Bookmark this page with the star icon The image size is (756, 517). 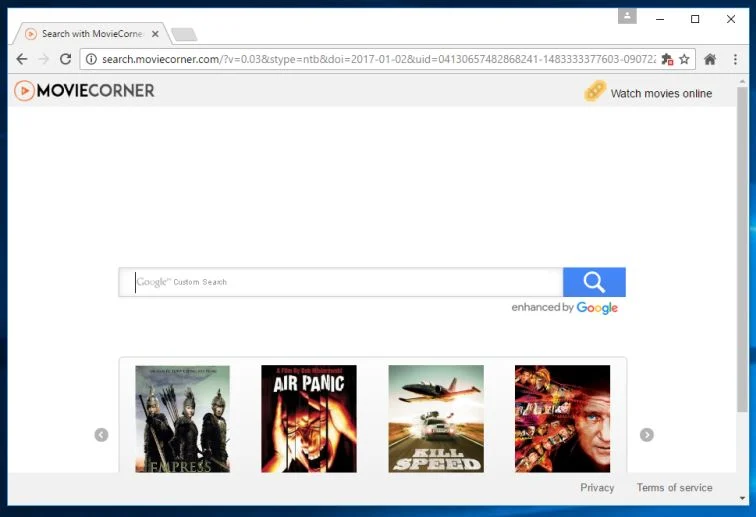pyautogui.click(x=684, y=59)
